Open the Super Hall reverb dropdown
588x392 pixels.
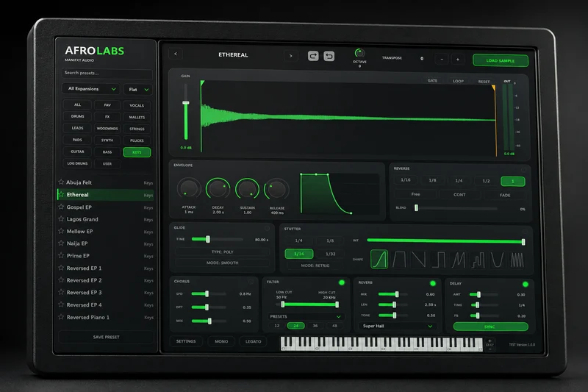398,326
